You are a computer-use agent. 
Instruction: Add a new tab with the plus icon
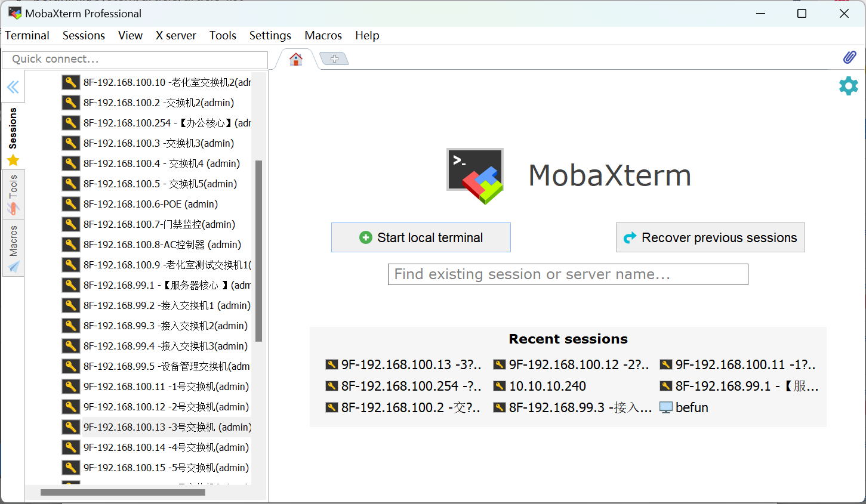pyautogui.click(x=334, y=58)
